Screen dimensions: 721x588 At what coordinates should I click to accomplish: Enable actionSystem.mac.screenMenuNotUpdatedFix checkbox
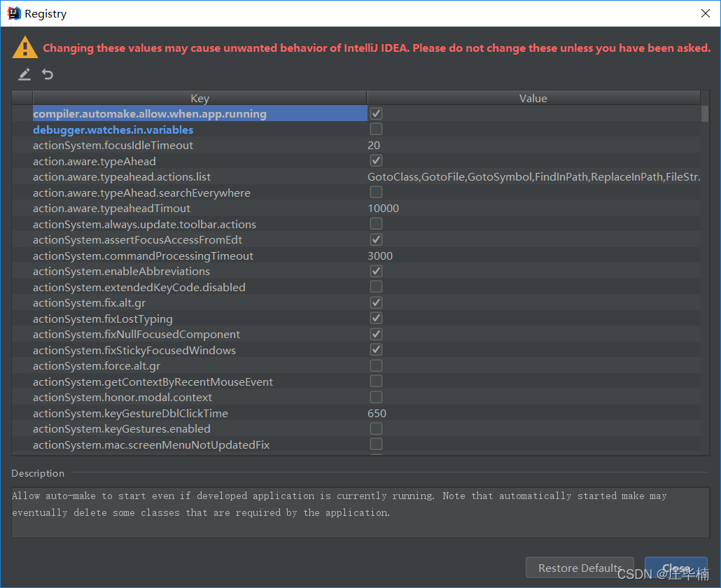(376, 444)
